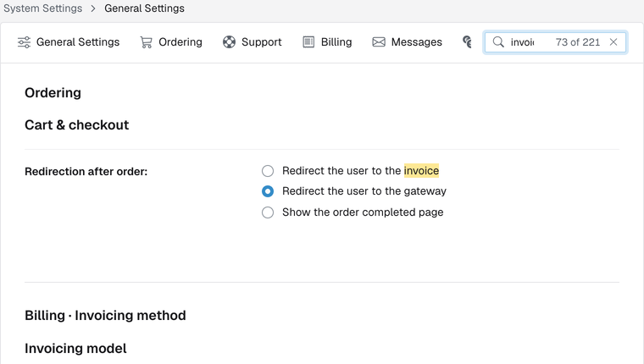
Task: Click the Invoicing model heading
Action: 75,349
